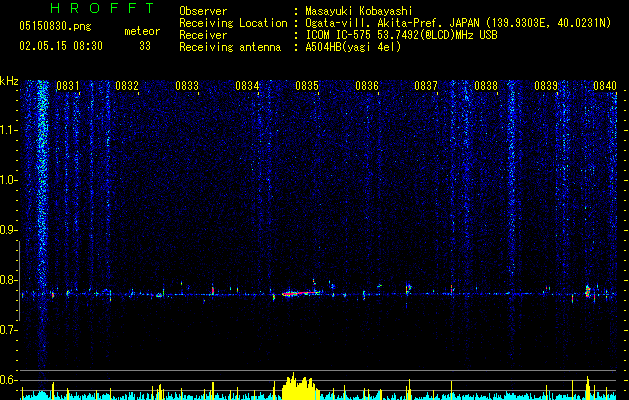Click the kHz axis unit label
Image resolution: width=629 pixels, height=400 pixels.
click(x=9, y=81)
